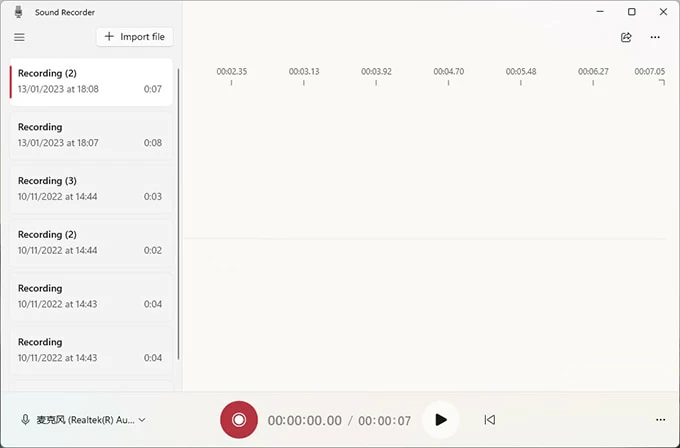Select Recording (3) from 10/11/2022

(x=90, y=189)
